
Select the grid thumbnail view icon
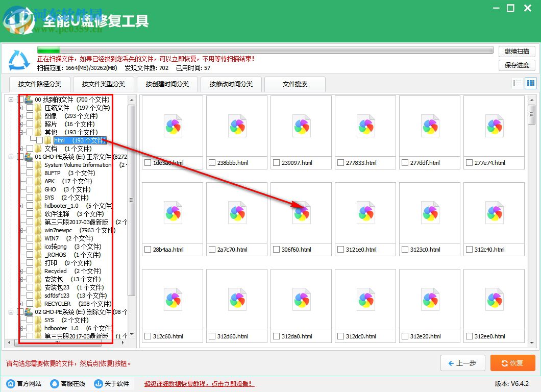530,83
